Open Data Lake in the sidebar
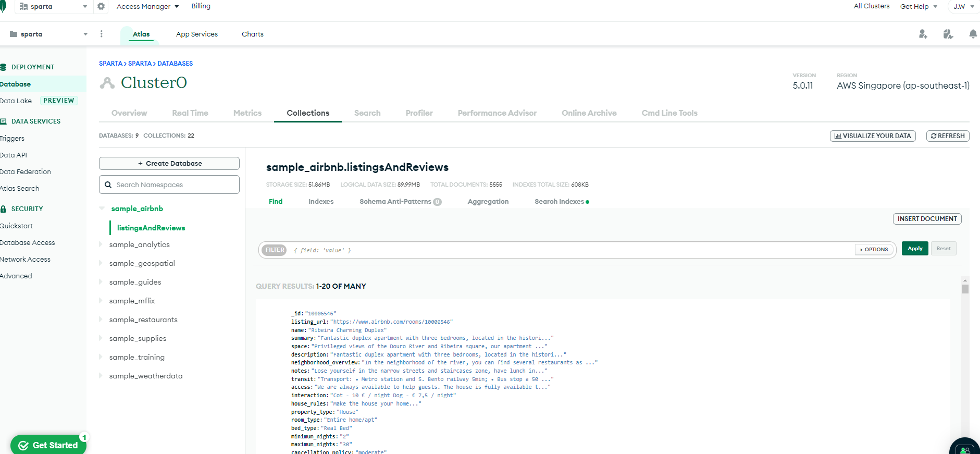Screen dimensions: 980x454 click(16, 101)
